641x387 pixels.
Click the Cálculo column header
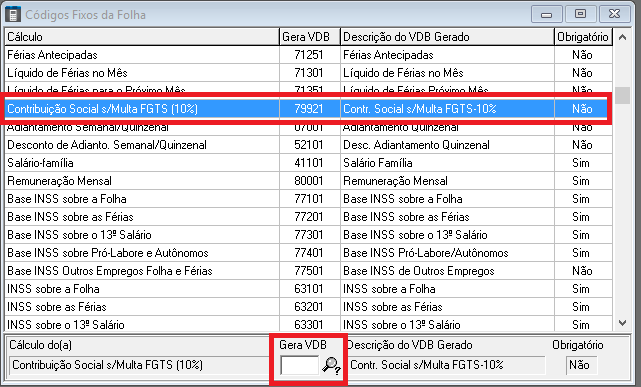pos(142,37)
